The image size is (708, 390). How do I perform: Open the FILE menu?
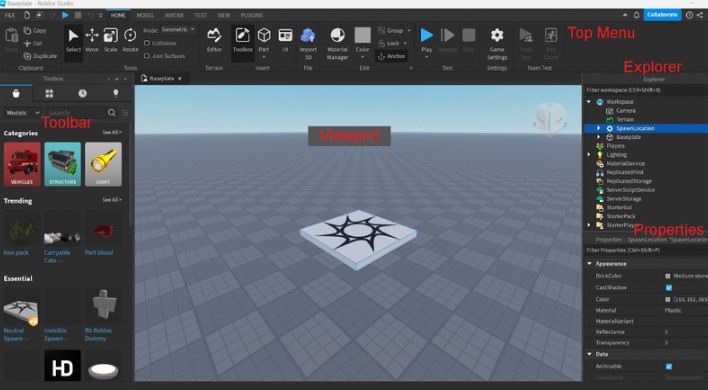[9, 15]
